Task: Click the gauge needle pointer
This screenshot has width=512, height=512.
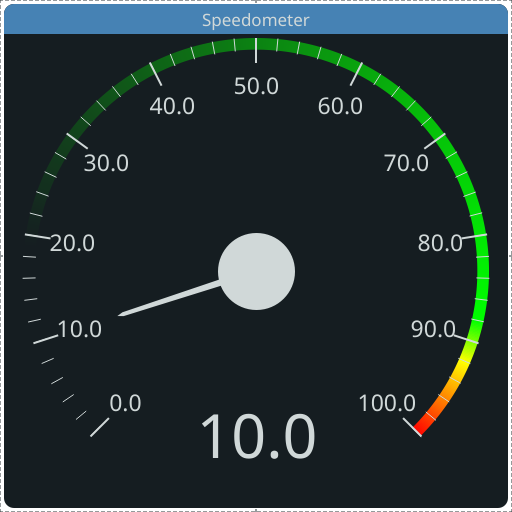Action: click(170, 298)
